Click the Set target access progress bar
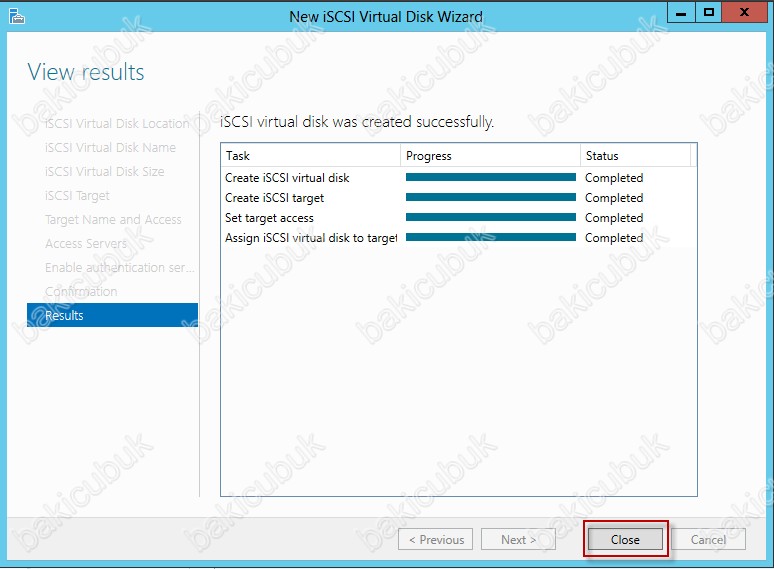Viewport: 774px width, 569px height. tap(490, 218)
